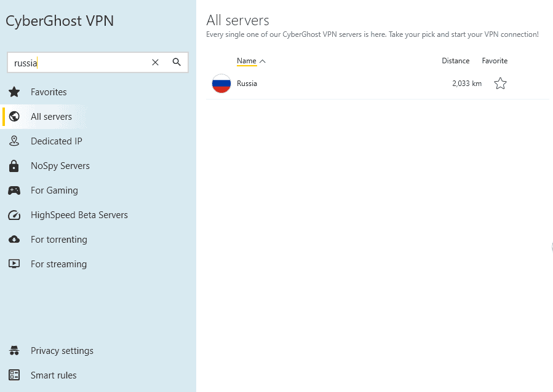Click inside the server search field
Viewport: 553px width, 392px height.
79,63
